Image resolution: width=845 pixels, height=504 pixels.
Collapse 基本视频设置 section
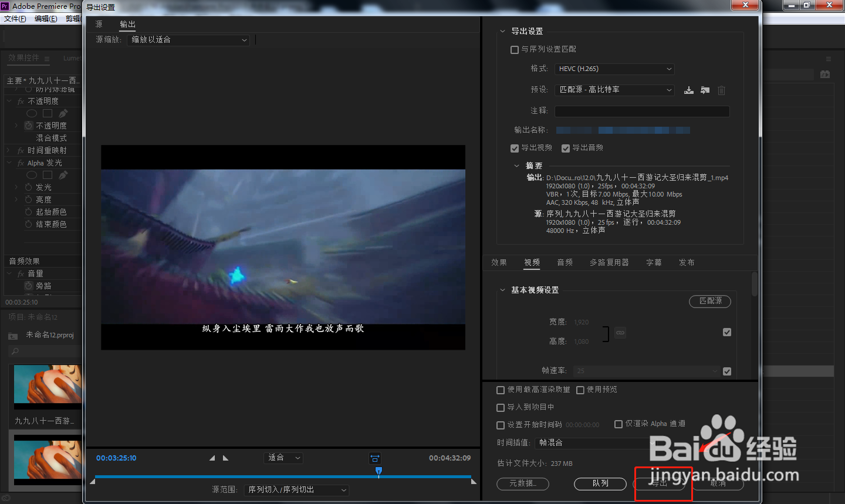click(502, 290)
